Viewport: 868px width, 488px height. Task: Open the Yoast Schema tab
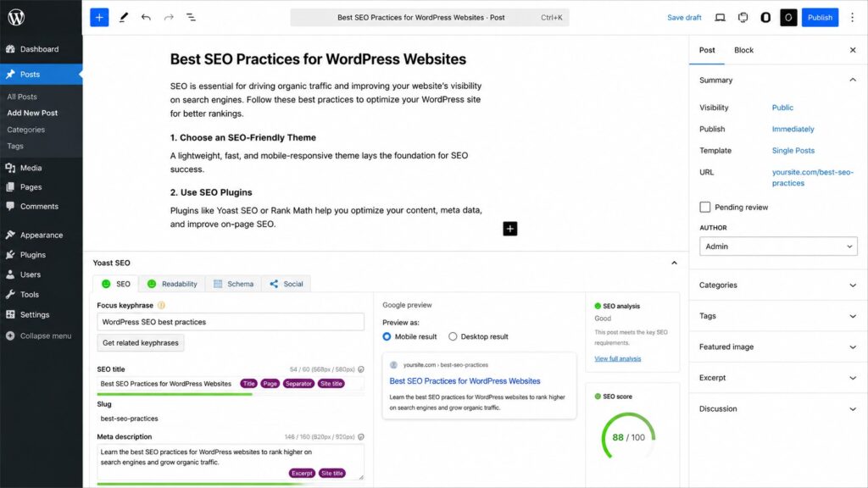(233, 284)
